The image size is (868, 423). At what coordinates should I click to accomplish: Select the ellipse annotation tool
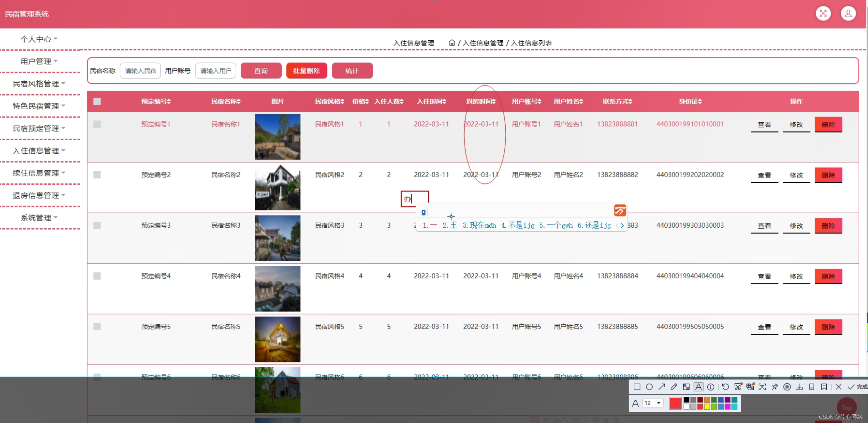pyautogui.click(x=649, y=386)
